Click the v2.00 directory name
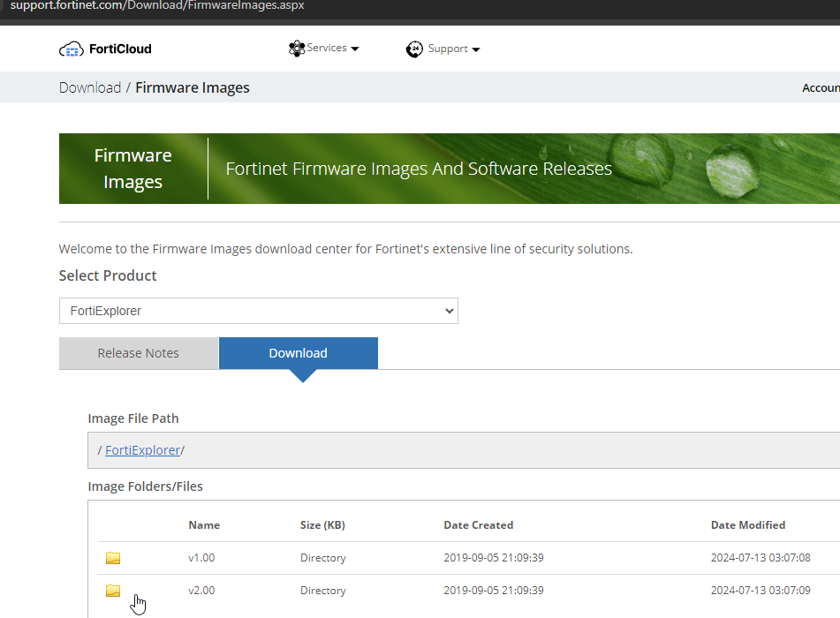The width and height of the screenshot is (840, 618). coord(201,590)
